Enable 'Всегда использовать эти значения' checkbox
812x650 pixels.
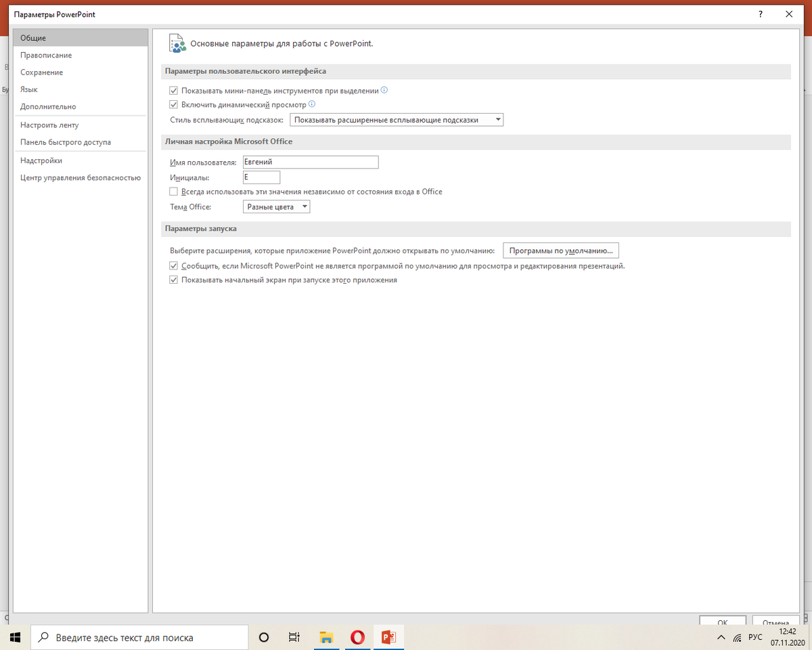tap(174, 192)
